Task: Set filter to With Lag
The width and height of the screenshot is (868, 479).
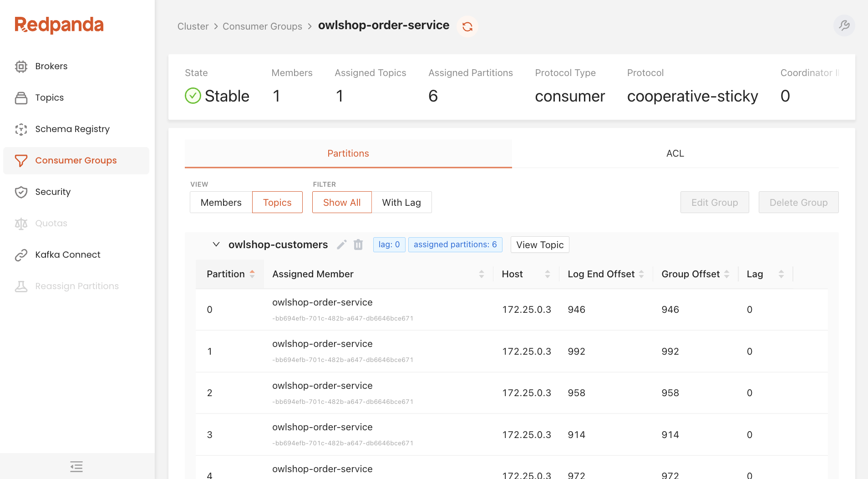Action: [401, 202]
